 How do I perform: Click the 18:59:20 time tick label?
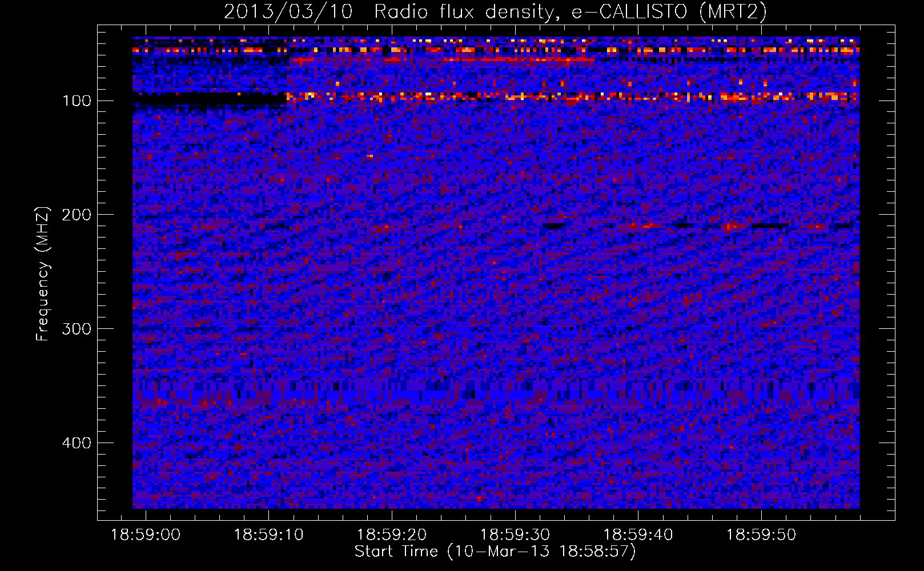click(x=392, y=535)
